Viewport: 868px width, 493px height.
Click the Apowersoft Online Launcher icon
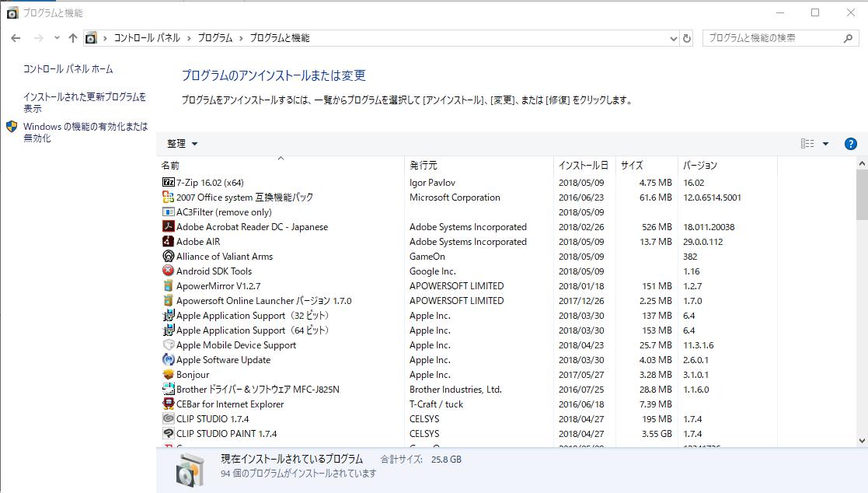(169, 300)
